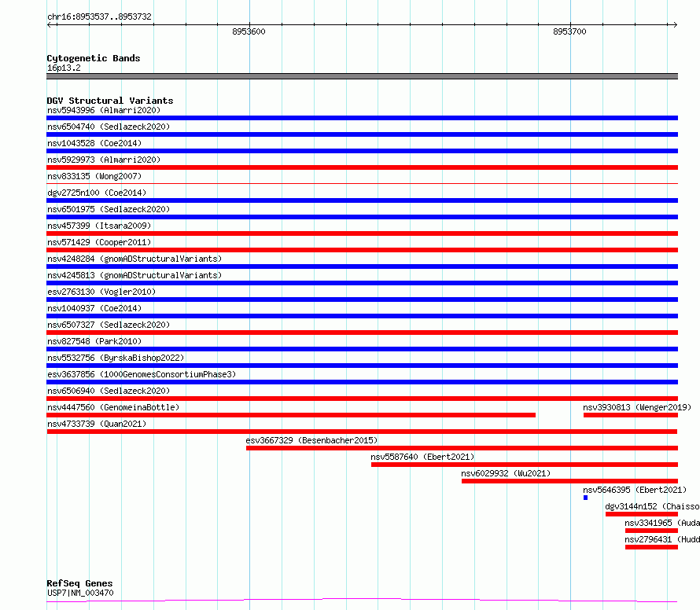Click the blue bar under esv3637856
The image size is (700, 610).
pyautogui.click(x=362, y=382)
